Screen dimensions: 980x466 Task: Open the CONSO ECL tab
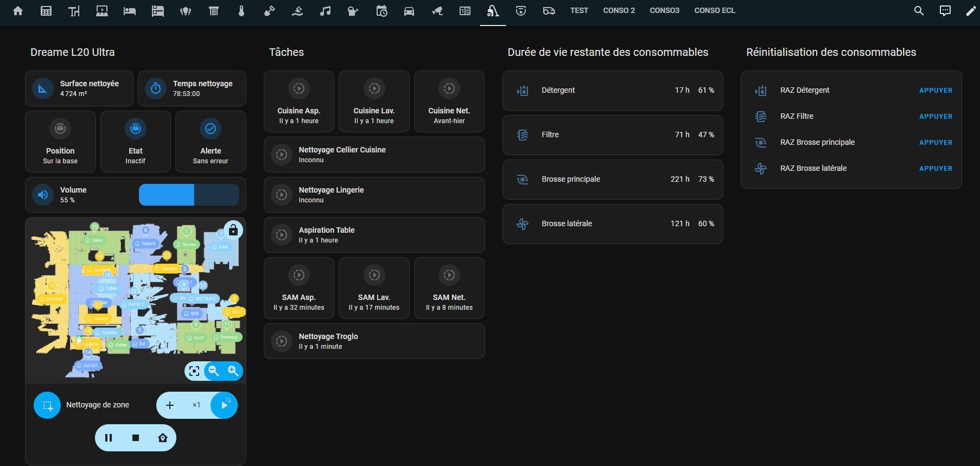tap(715, 10)
